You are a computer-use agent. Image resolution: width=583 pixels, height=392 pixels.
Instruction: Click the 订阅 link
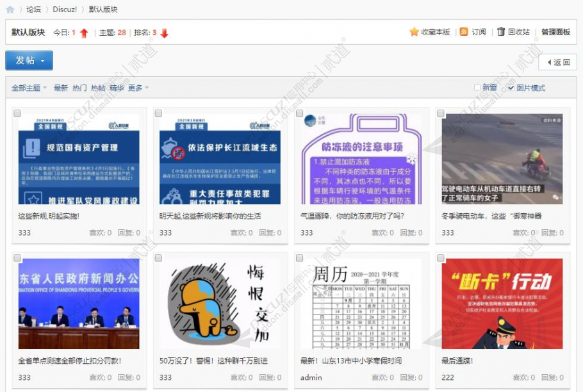[x=479, y=32]
